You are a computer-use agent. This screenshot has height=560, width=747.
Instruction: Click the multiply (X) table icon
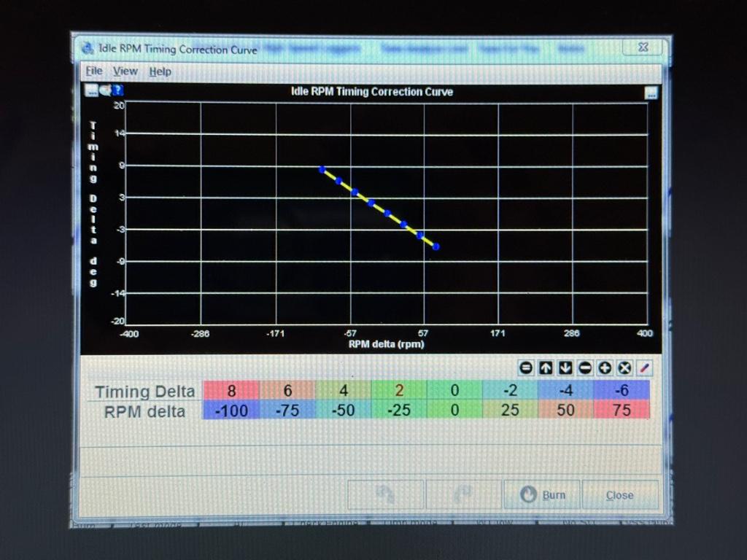pyautogui.click(x=624, y=368)
